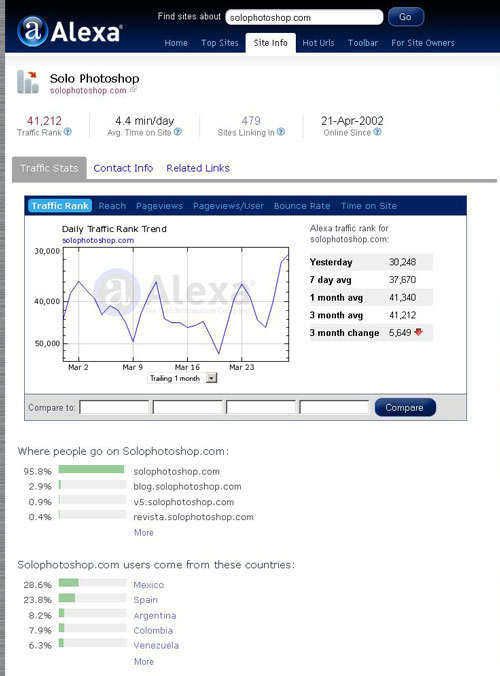Click the Compare button

click(x=405, y=407)
